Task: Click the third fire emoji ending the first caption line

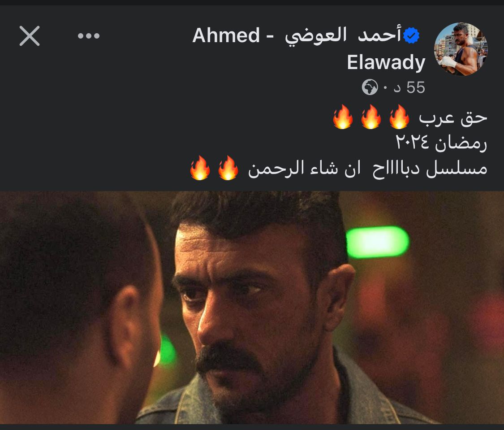Action: point(343,117)
